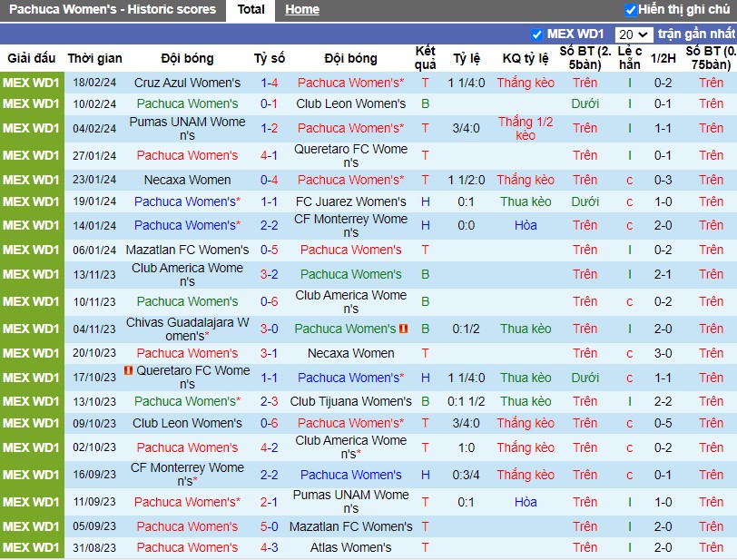
Task: Open Cruz Azul Women's team link
Action: 187,83
